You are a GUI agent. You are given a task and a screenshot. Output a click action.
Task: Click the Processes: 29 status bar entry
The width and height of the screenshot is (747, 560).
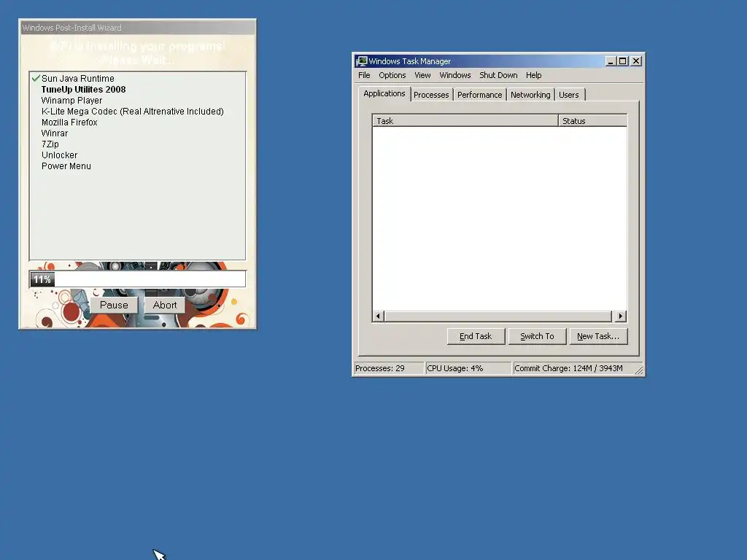point(389,368)
